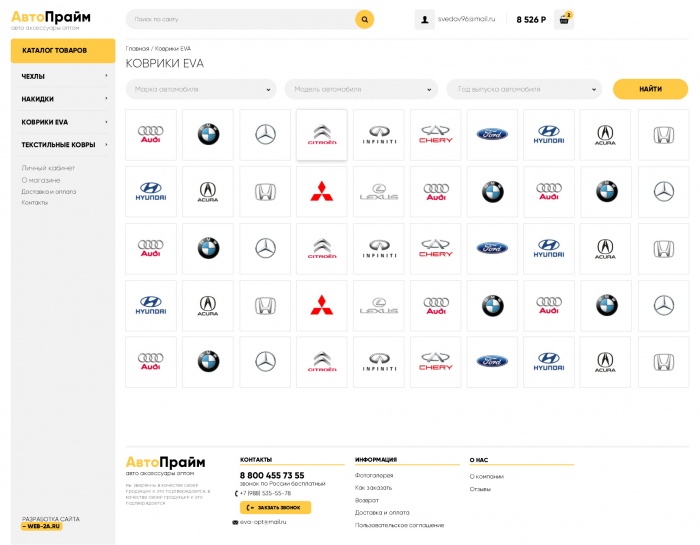Select the highlighted Citroën brand tile
Screen dimensions: 700x545
point(322,135)
